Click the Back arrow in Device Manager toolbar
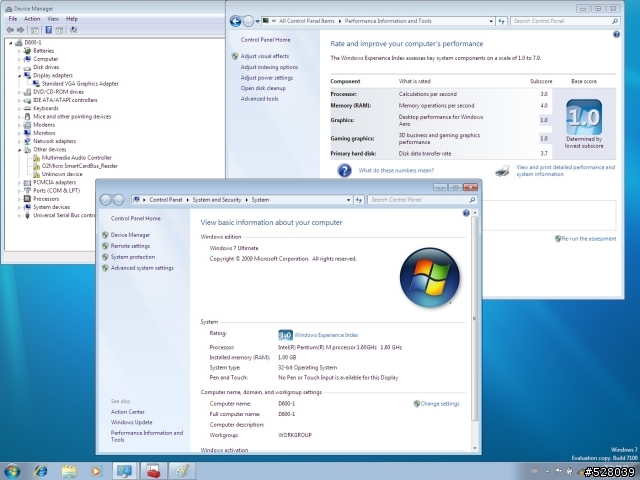Viewport: 640px width, 480px height. 10,30
